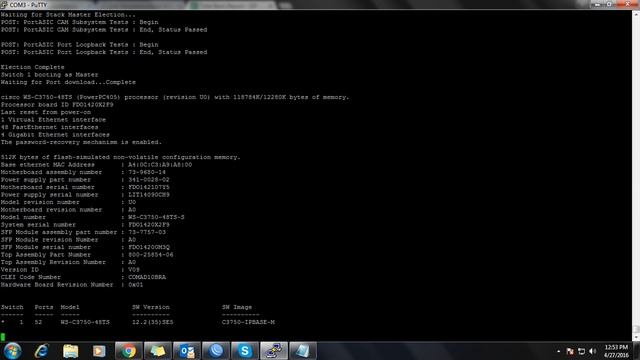The height and width of the screenshot is (360, 640).
Task: Click Model number value WS-C3750-48TS-S
Action: pos(156,217)
